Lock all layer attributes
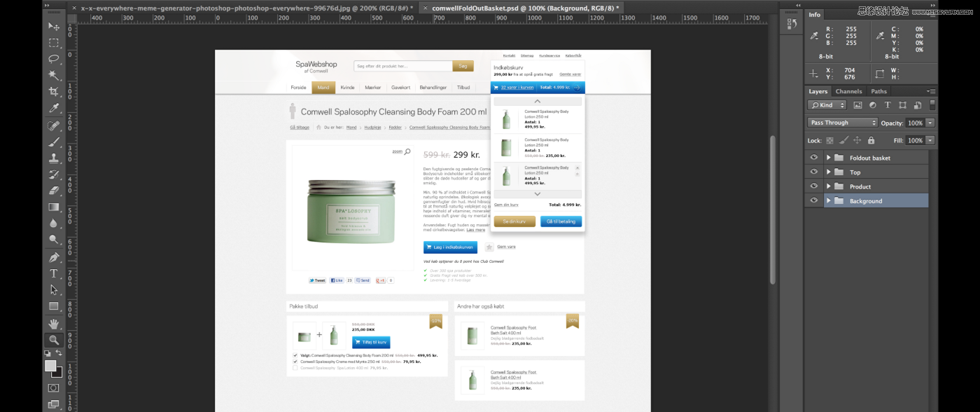This screenshot has width=980, height=412. click(x=871, y=141)
